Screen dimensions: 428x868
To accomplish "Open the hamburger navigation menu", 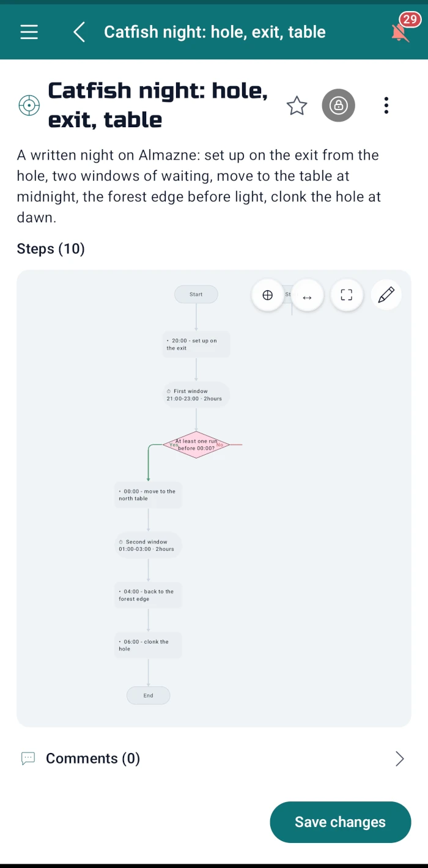I will click(x=29, y=32).
